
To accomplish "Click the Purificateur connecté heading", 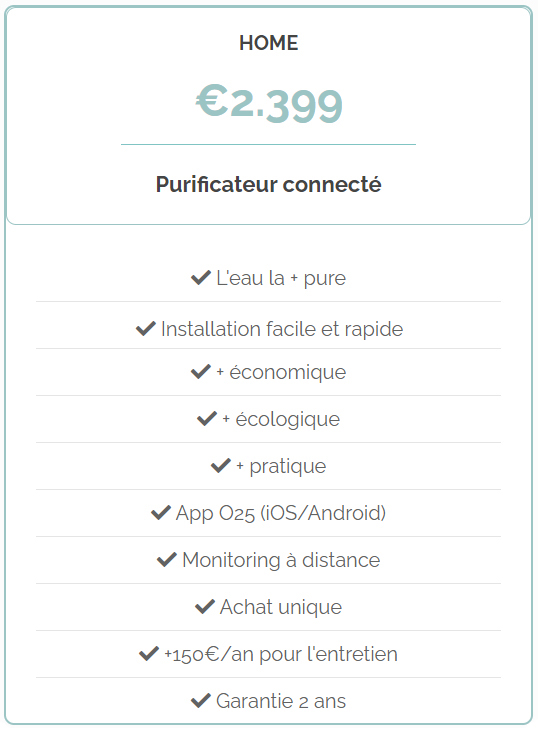I will pos(269,184).
